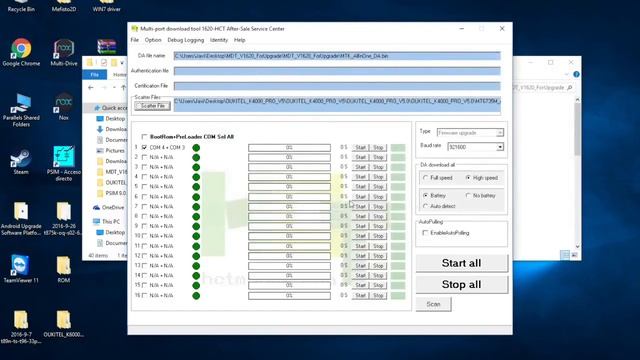
Task: Click the DA file name field
Action: click(337, 56)
